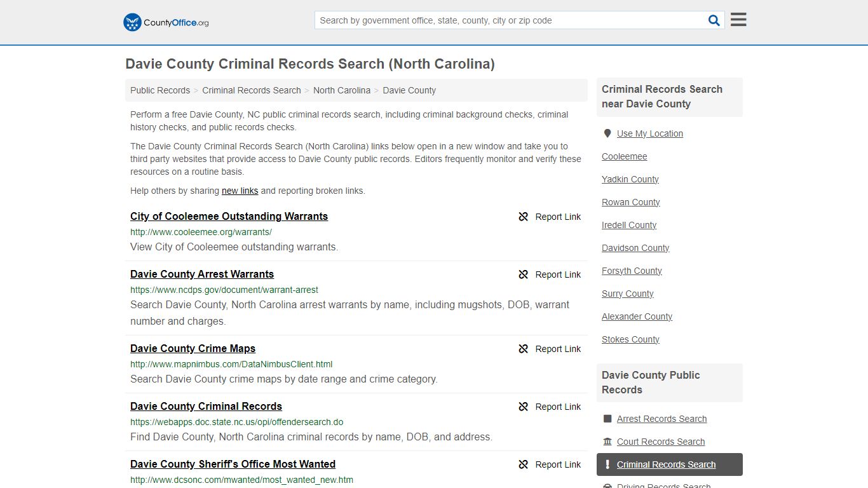Open Davie County Crime Maps title
Viewport: 868px width, 488px height.
point(193,348)
